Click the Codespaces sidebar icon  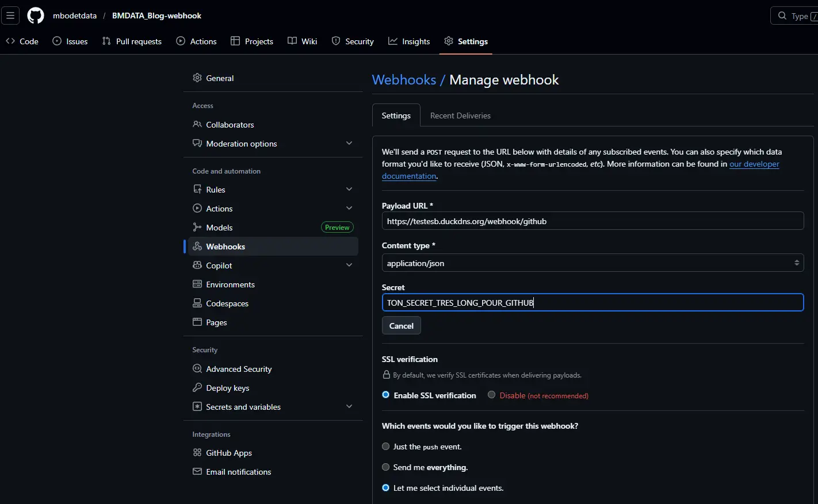click(197, 303)
